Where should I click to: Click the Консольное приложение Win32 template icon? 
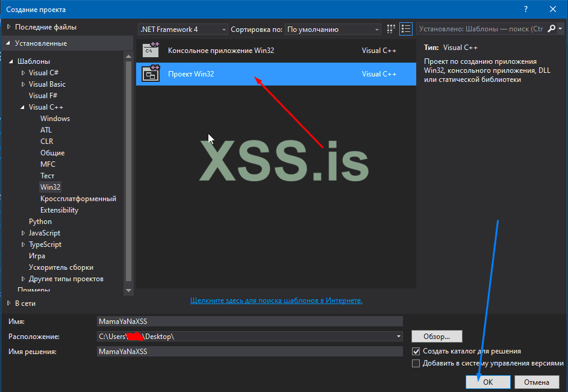[x=150, y=51]
